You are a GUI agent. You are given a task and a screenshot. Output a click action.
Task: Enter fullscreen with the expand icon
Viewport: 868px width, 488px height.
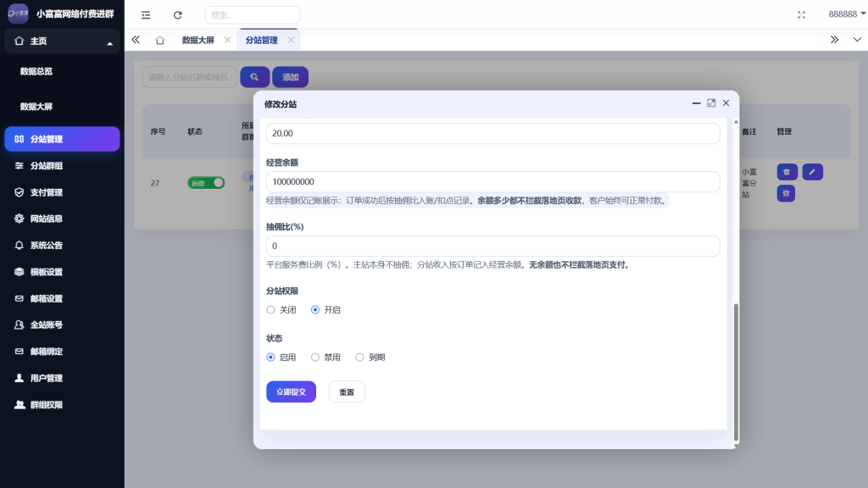801,15
